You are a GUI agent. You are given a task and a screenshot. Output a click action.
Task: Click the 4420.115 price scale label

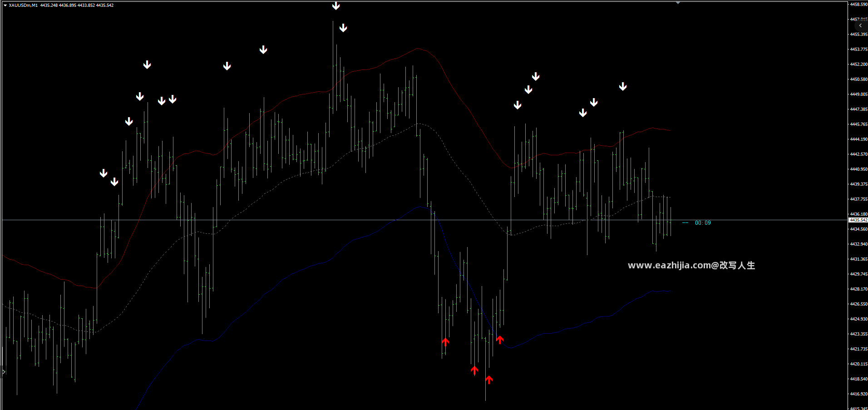click(x=858, y=364)
